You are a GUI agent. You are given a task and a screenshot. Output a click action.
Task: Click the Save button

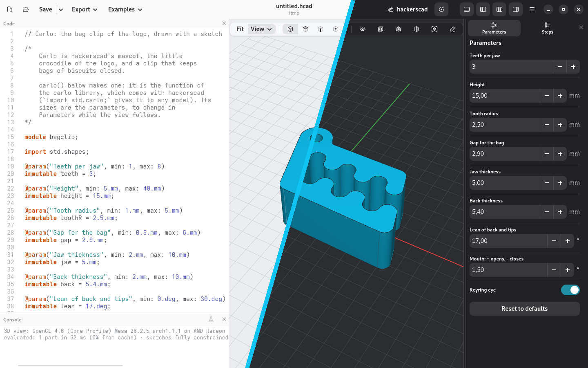tap(45, 9)
